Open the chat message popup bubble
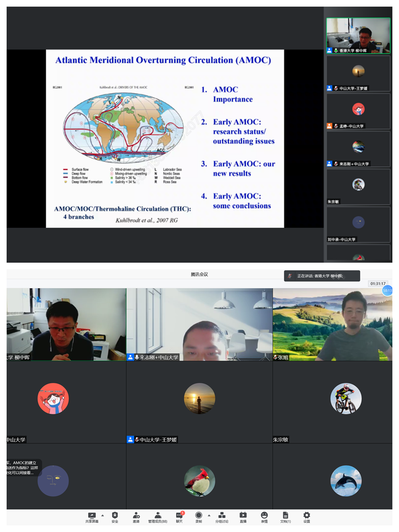Screen dimensions: 399x532 (24, 468)
